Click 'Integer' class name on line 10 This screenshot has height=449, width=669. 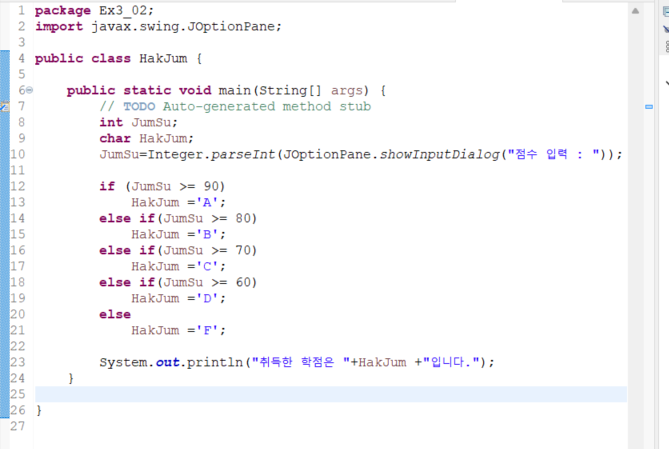[x=175, y=154]
